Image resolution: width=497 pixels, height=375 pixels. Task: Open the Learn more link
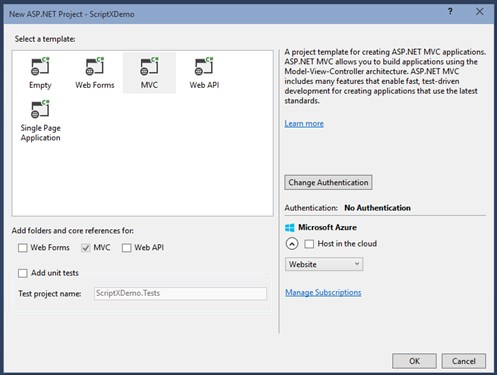coord(304,124)
